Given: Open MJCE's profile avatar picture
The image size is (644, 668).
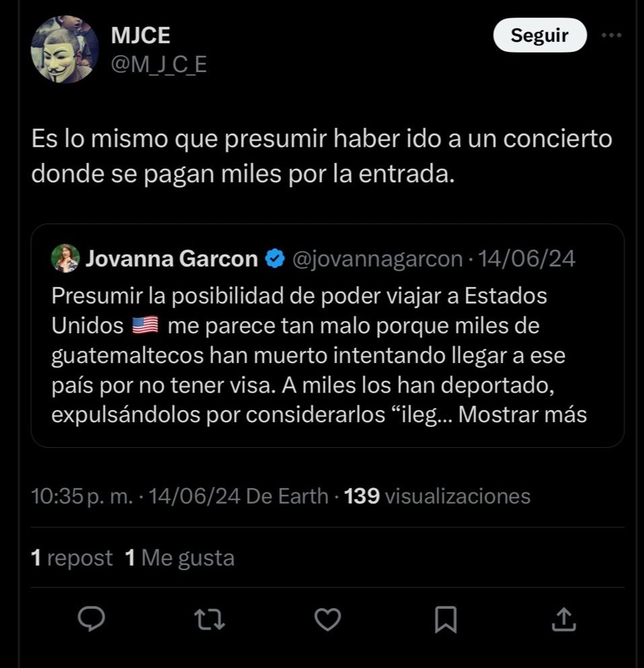Looking at the screenshot, I should 65,50.
